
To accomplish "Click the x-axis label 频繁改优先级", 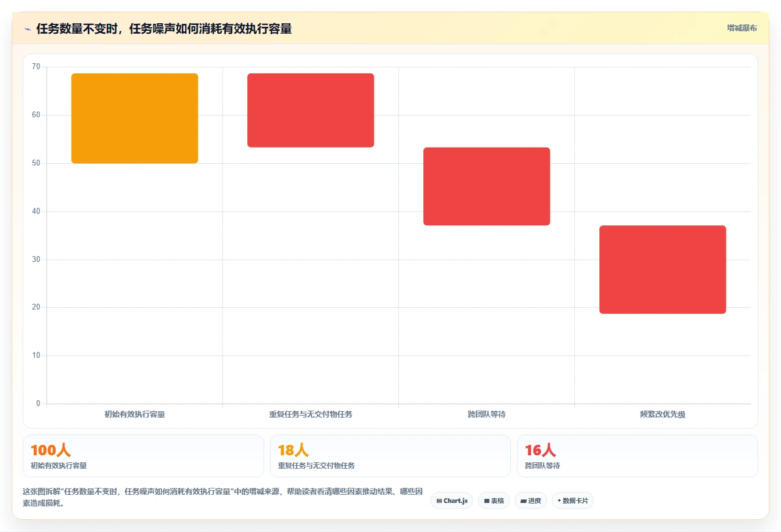I will click(663, 414).
